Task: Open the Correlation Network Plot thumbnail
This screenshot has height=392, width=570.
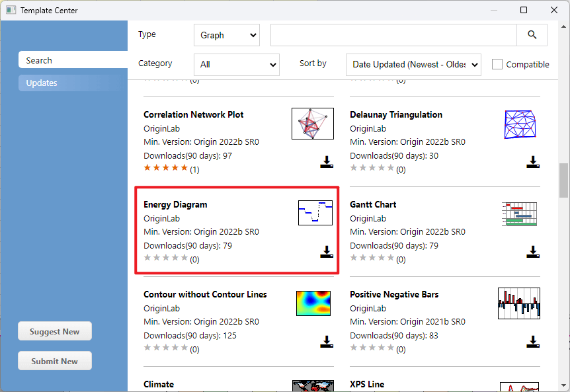Action: point(313,124)
